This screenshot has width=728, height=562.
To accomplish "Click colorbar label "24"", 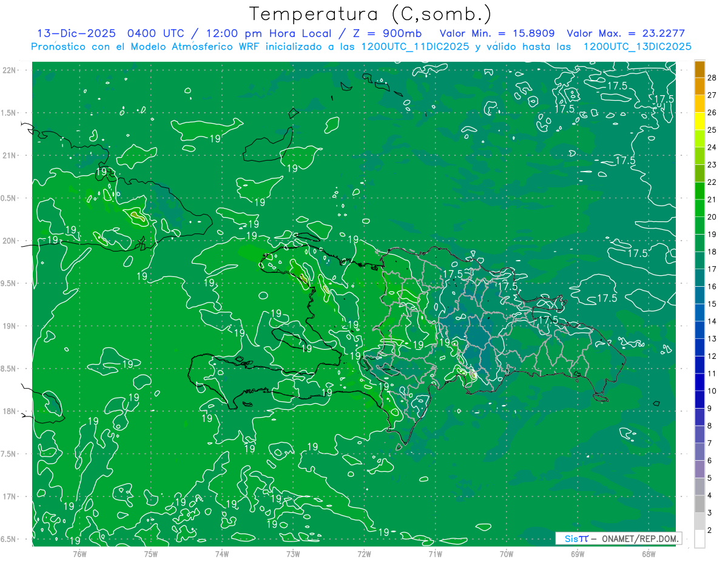I will click(x=712, y=147).
